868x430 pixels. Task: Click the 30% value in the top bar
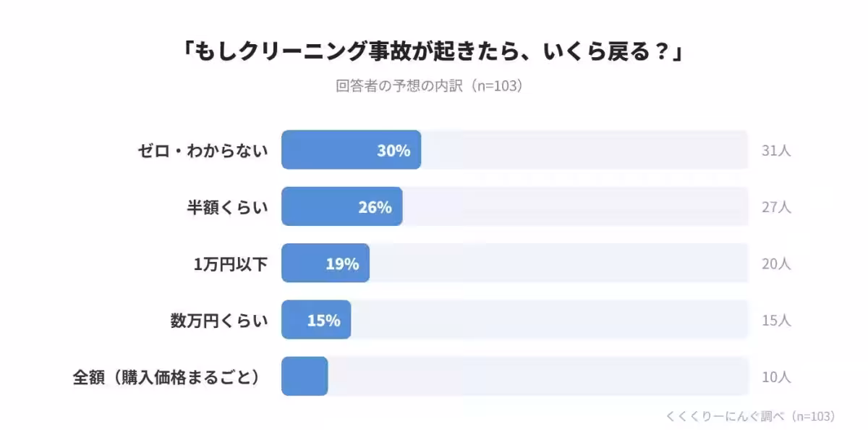coord(393,151)
